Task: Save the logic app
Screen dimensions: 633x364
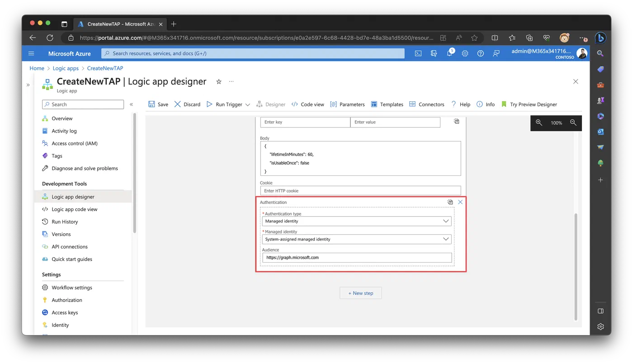Action: [158, 104]
